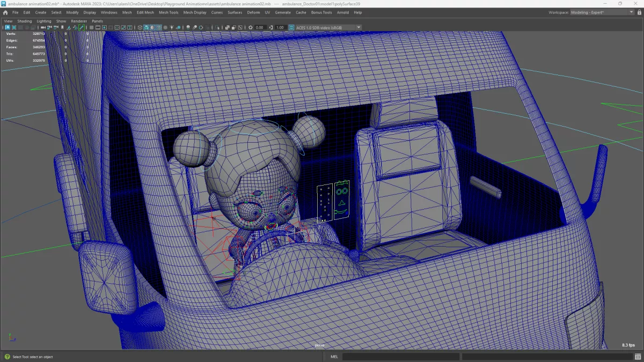Open the Script Editor icon at bottom right
644x362 pixels.
638,357
